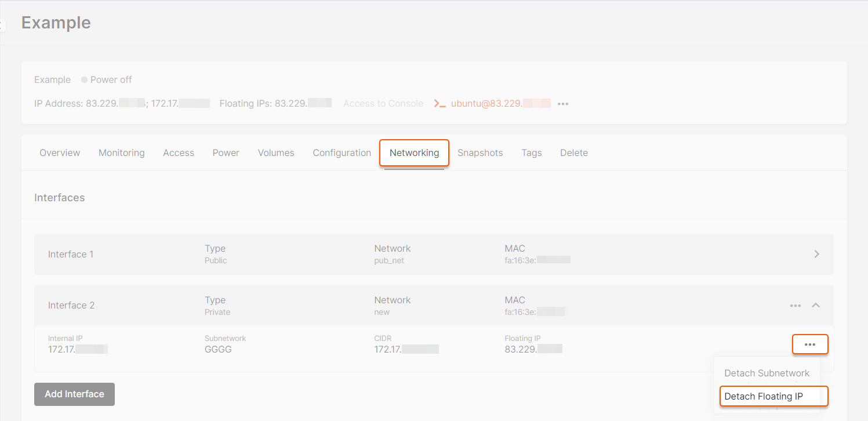This screenshot has height=421, width=868.
Task: Open the ellipsis menu beside ubuntu@83.229
Action: tap(563, 104)
